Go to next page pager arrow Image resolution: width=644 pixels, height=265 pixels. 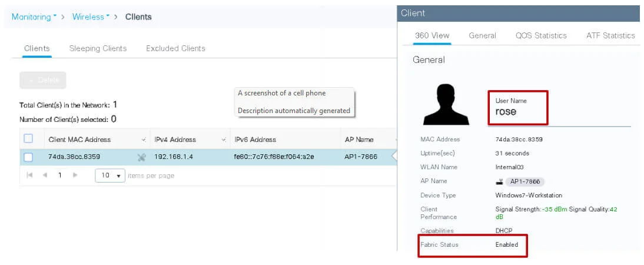tap(75, 175)
